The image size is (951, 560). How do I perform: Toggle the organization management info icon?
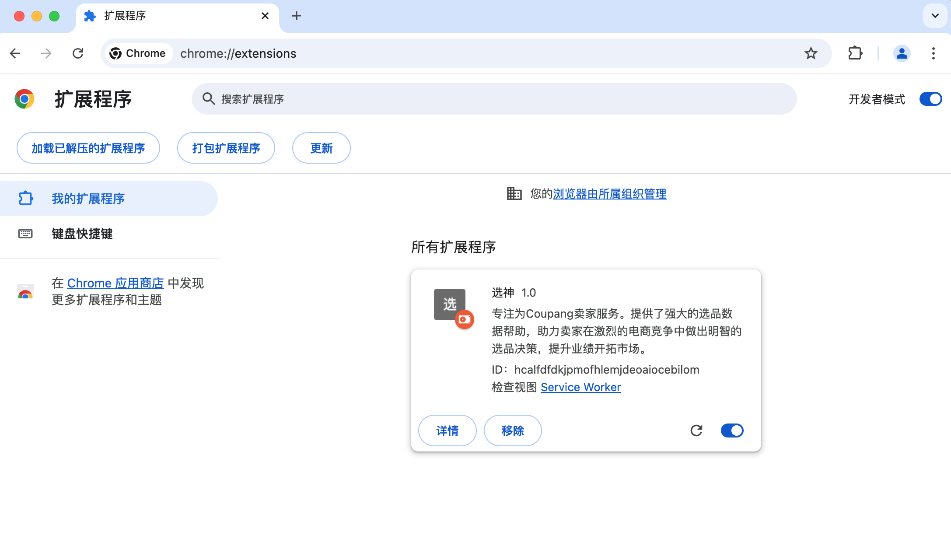[513, 194]
